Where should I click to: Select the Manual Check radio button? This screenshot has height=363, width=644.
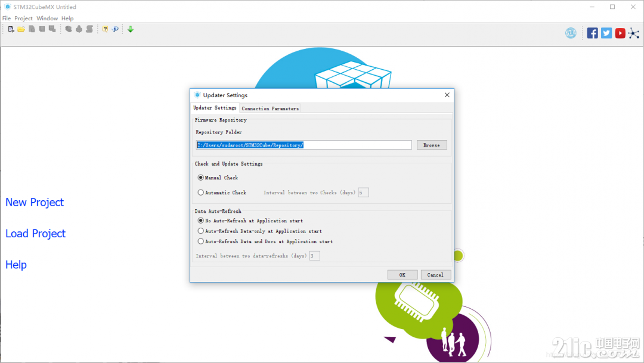pyautogui.click(x=200, y=178)
